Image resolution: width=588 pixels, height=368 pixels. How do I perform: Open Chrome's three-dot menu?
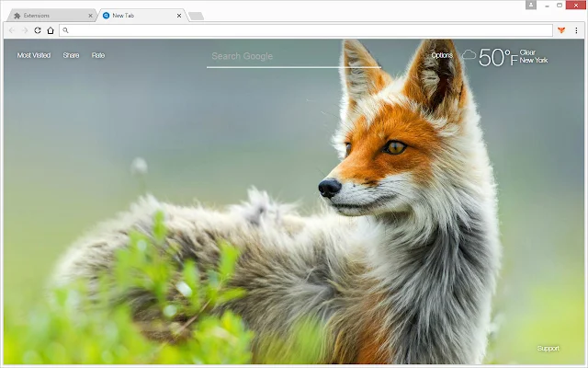tap(576, 30)
